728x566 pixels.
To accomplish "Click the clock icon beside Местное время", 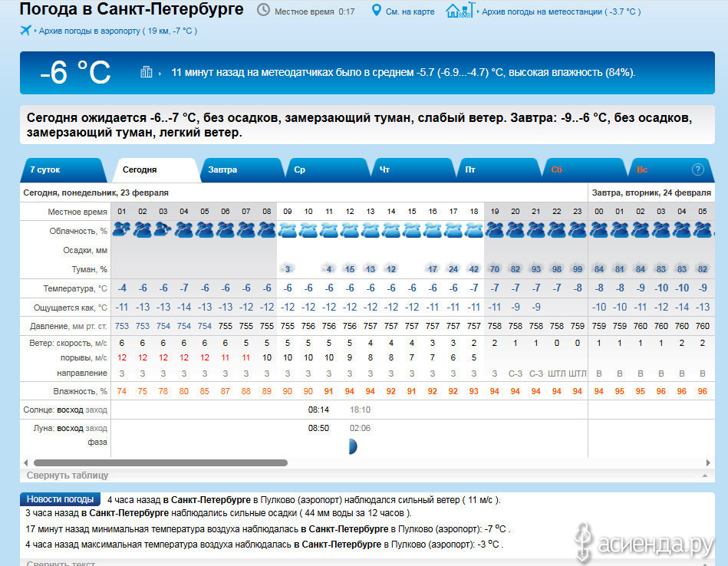I will click(x=263, y=11).
